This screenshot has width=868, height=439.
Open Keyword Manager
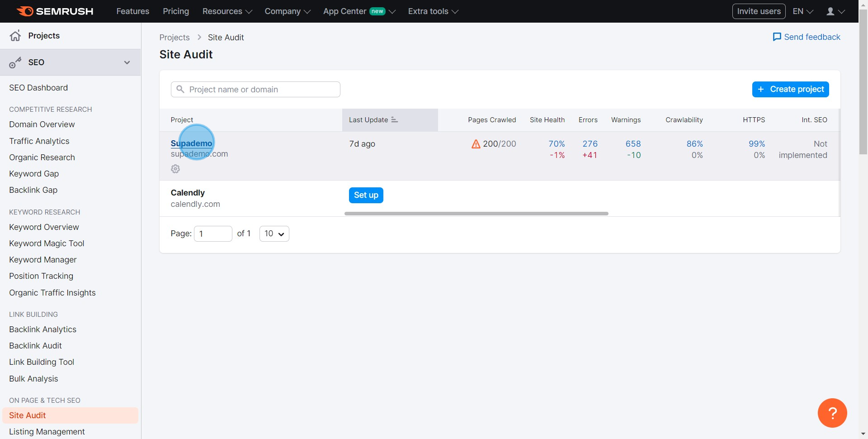tap(43, 260)
